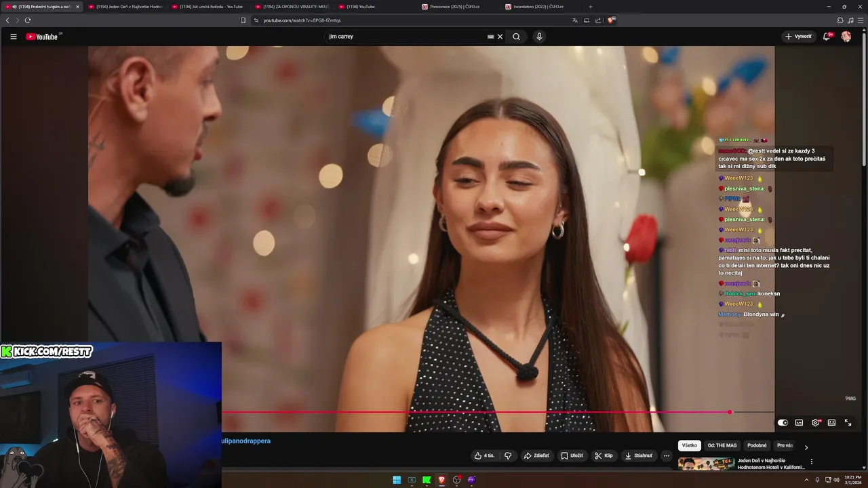Clear the 'jim carrey' search text
The image size is (868, 488).
[x=500, y=37]
